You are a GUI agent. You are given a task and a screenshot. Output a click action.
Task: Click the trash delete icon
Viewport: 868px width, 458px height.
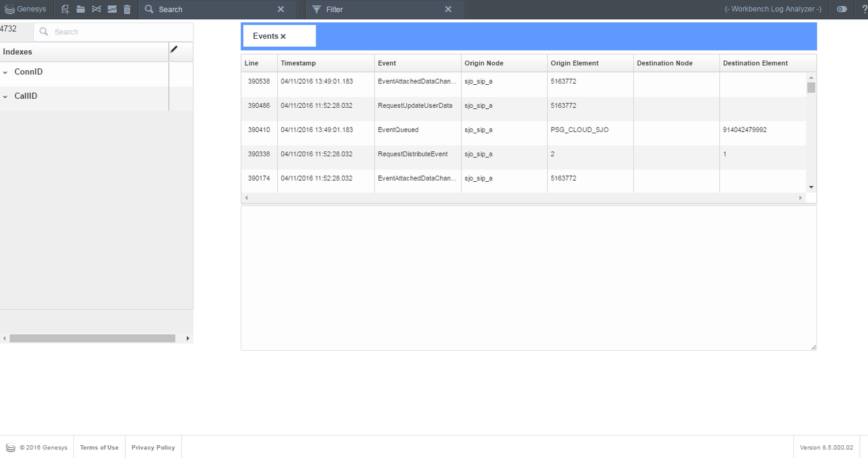(x=127, y=9)
